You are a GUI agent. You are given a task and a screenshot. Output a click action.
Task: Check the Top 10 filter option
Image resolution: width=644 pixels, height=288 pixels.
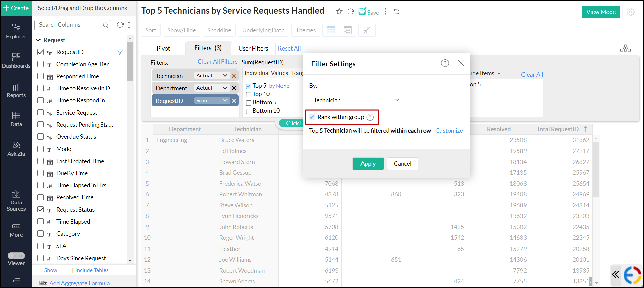pyautogui.click(x=249, y=94)
